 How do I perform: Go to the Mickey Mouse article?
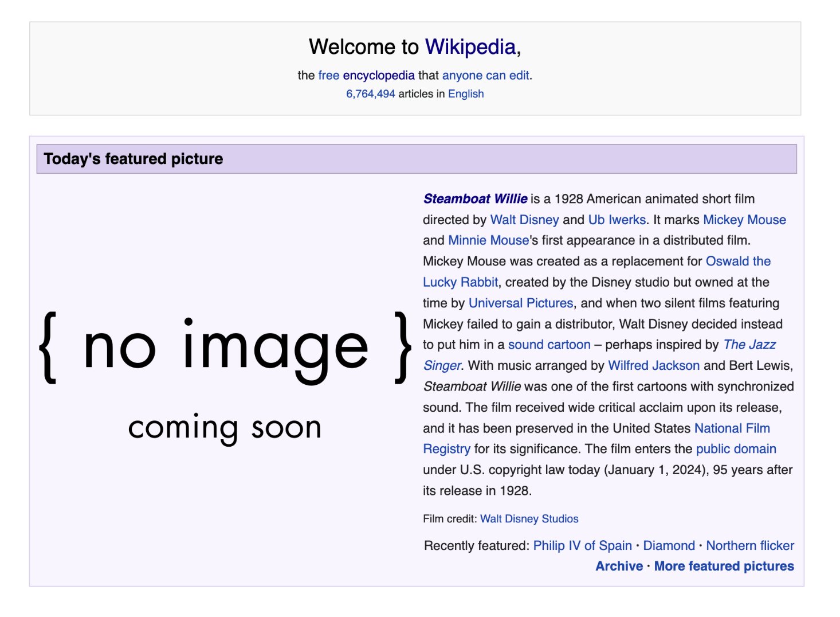[x=744, y=220]
